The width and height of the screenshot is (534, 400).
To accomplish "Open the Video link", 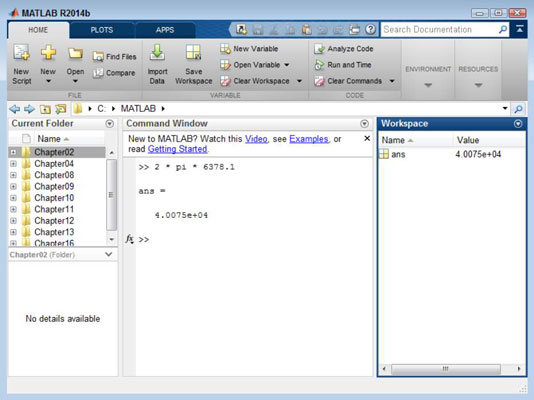I will pos(256,139).
